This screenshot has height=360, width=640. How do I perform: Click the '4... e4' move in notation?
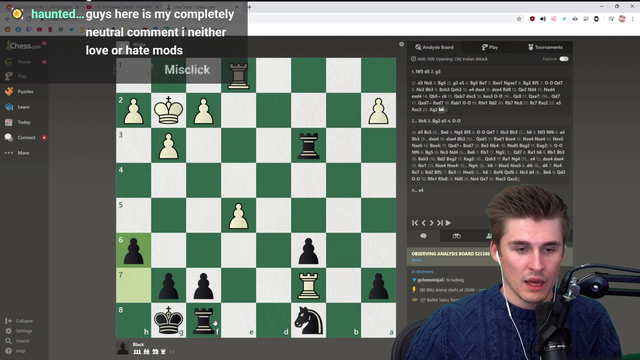[417, 190]
